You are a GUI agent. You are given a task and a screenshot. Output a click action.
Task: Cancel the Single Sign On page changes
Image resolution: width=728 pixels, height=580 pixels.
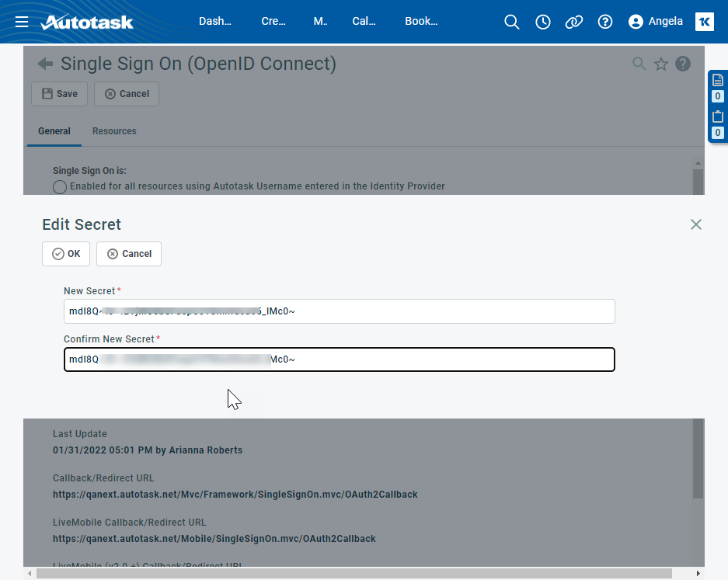[127, 94]
